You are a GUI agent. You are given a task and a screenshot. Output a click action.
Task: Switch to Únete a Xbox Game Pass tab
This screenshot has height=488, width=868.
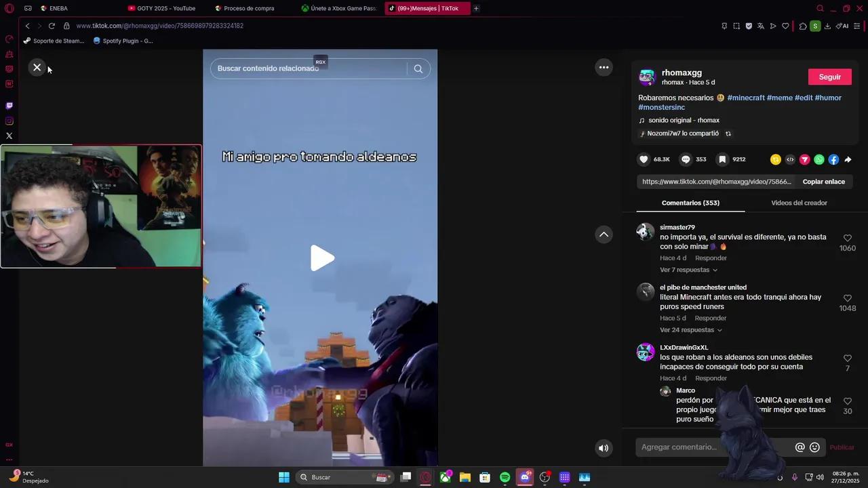tap(340, 8)
